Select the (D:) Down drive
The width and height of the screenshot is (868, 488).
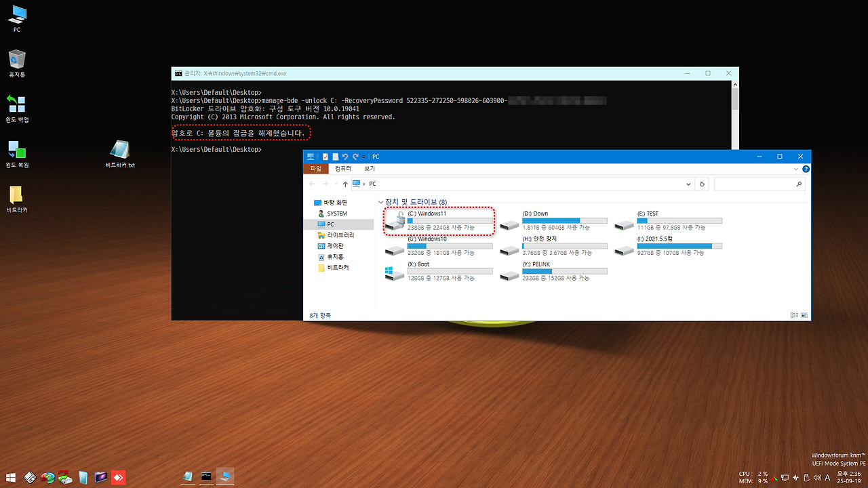point(554,221)
